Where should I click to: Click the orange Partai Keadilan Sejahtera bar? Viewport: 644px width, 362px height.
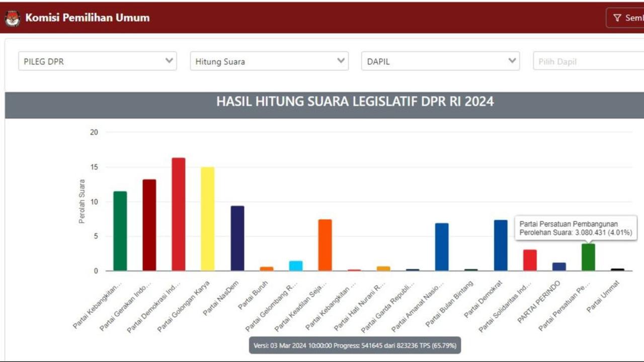click(x=325, y=245)
